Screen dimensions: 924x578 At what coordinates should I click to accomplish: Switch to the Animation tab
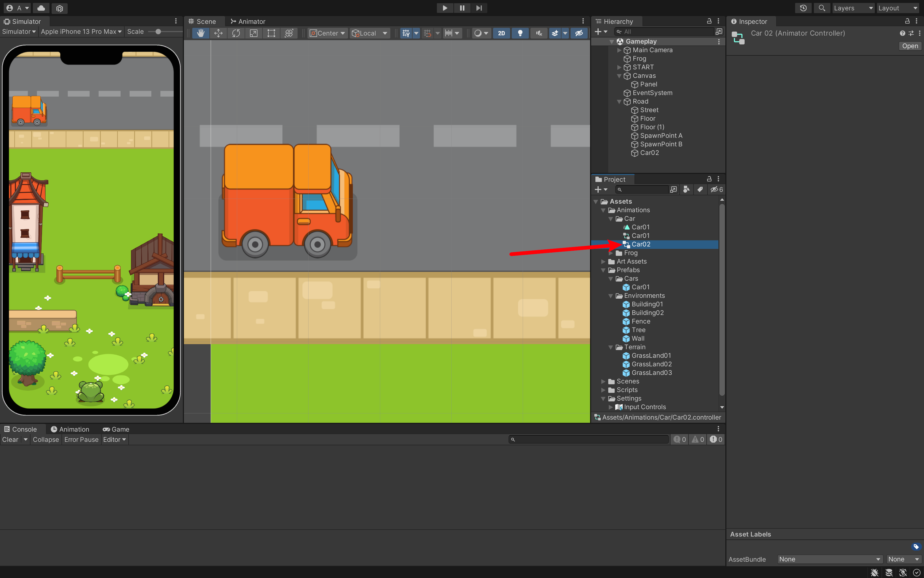pyautogui.click(x=70, y=429)
